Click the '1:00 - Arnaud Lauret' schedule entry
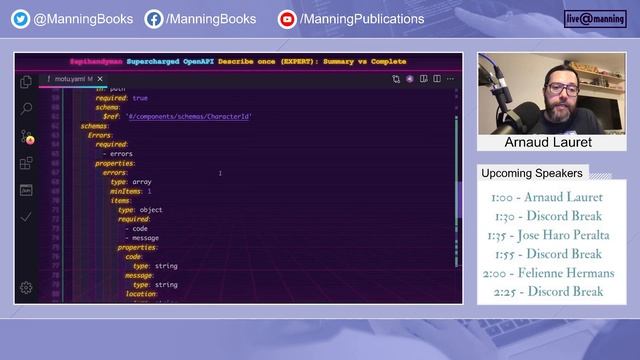This screenshot has height=360, width=640. pyautogui.click(x=547, y=198)
